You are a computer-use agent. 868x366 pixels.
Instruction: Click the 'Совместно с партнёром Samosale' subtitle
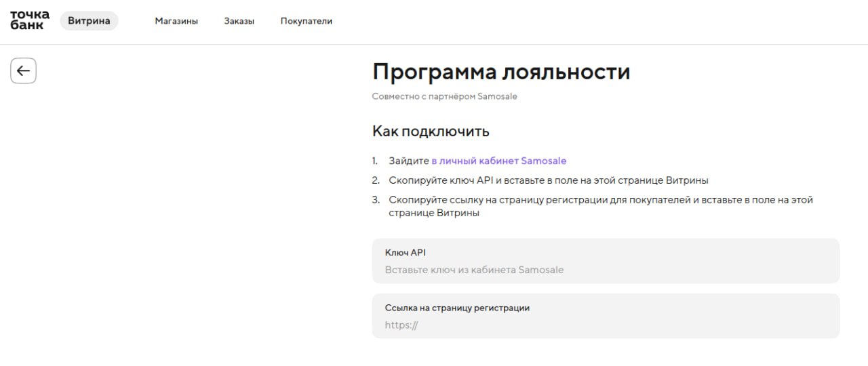(445, 96)
